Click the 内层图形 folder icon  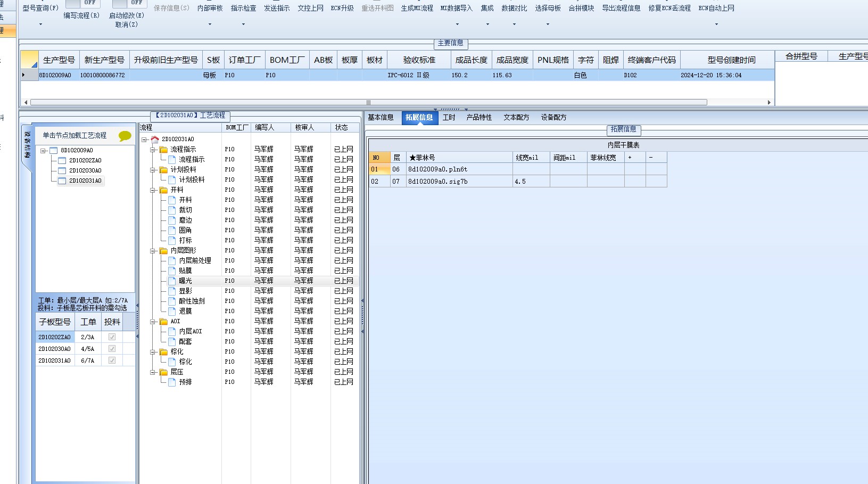click(164, 251)
